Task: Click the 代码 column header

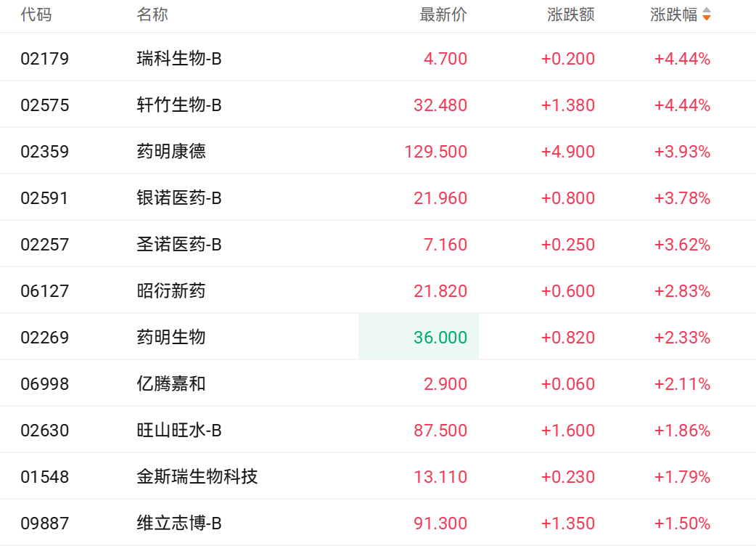Action: coord(36,15)
